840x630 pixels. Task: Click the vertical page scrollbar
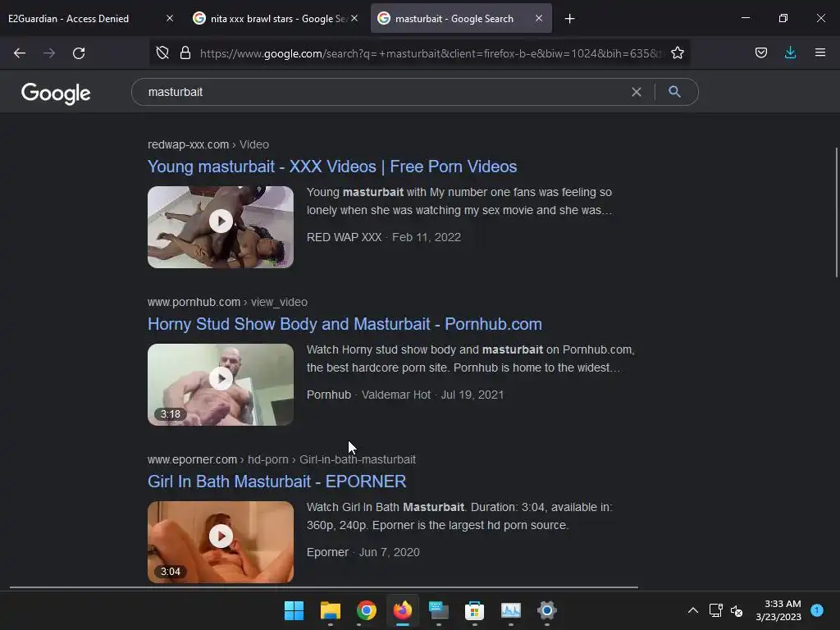836,212
